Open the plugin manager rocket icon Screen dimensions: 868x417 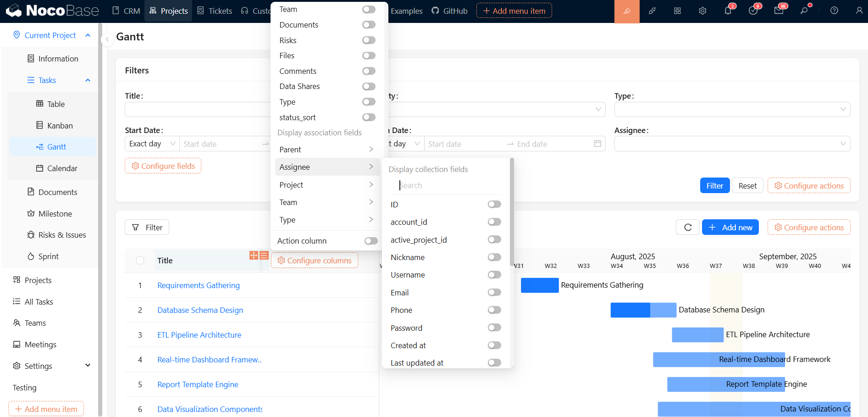(652, 11)
